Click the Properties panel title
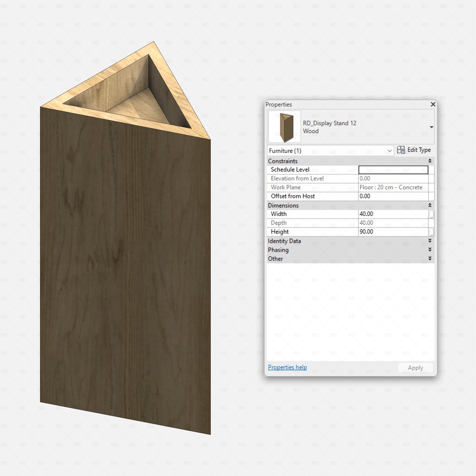The image size is (476, 476). point(279,104)
